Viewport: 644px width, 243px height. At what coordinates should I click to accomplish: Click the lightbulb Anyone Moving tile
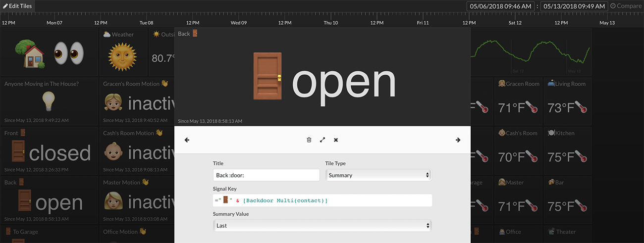pyautogui.click(x=49, y=101)
